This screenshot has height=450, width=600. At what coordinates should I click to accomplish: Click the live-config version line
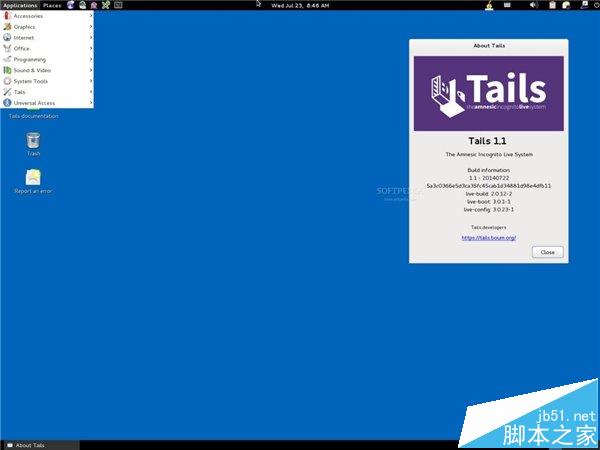pos(489,210)
